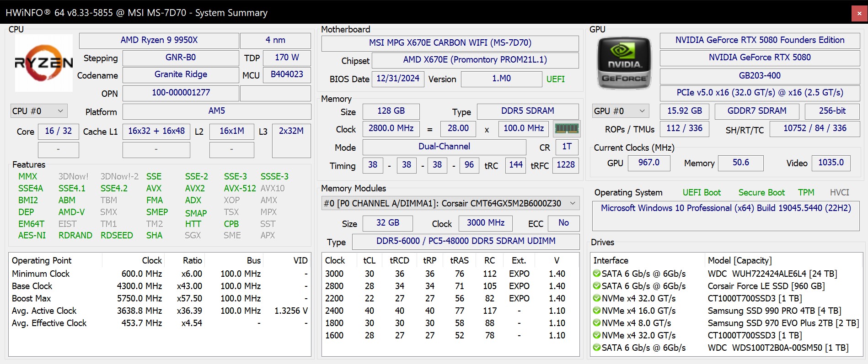Click status icon for Samsung 970 EVO Plus

(x=596, y=323)
